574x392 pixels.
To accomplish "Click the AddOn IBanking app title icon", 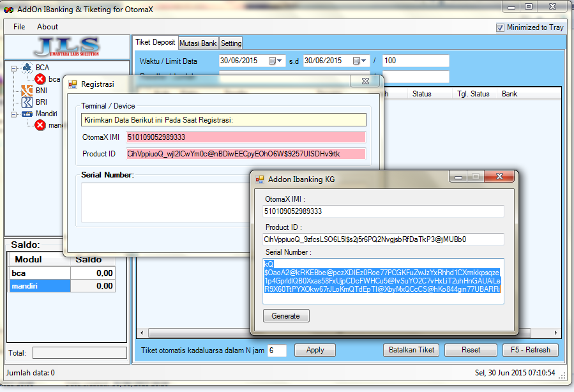I will 8,10.
